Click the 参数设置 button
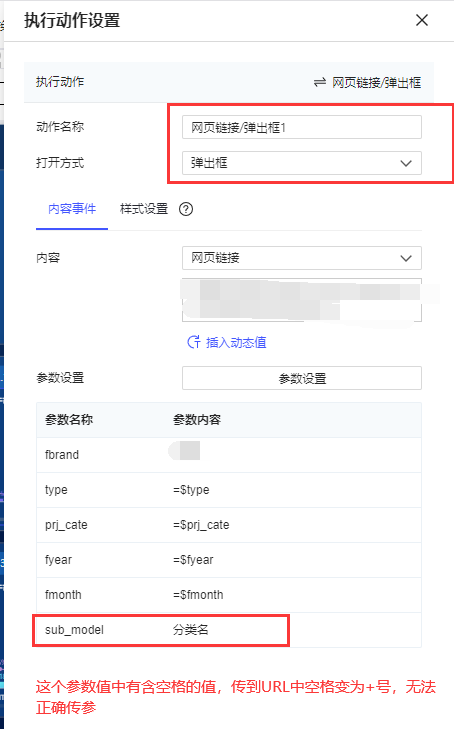The width and height of the screenshot is (454, 729). 302,378
